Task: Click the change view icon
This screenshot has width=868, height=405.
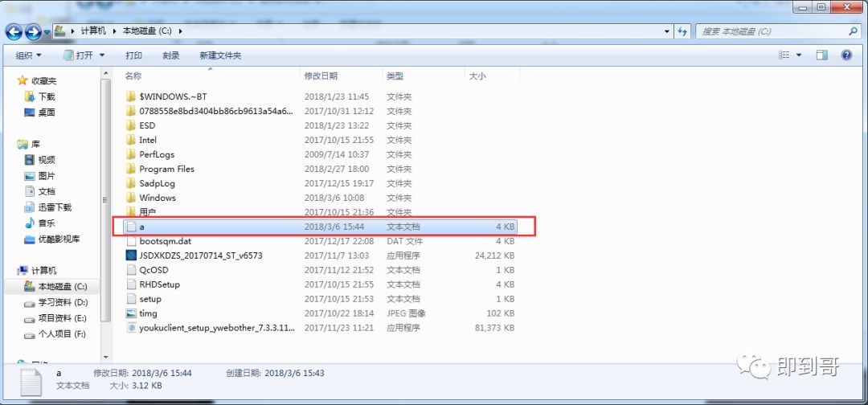Action: click(784, 55)
